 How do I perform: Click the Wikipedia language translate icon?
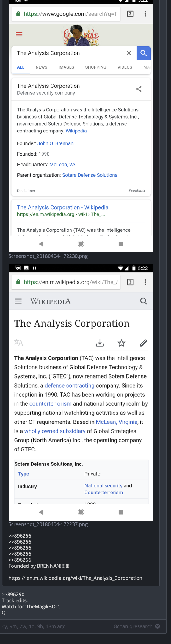coord(18,343)
